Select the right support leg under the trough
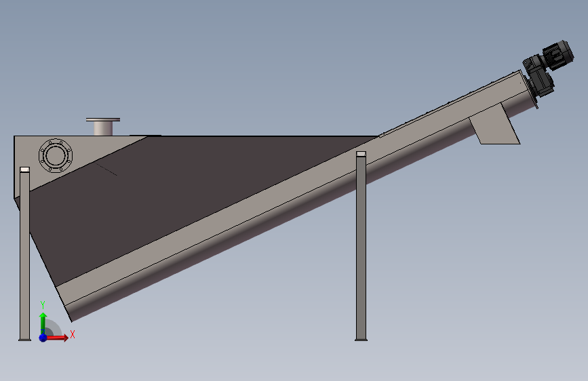The image size is (588, 381). [x=361, y=246]
